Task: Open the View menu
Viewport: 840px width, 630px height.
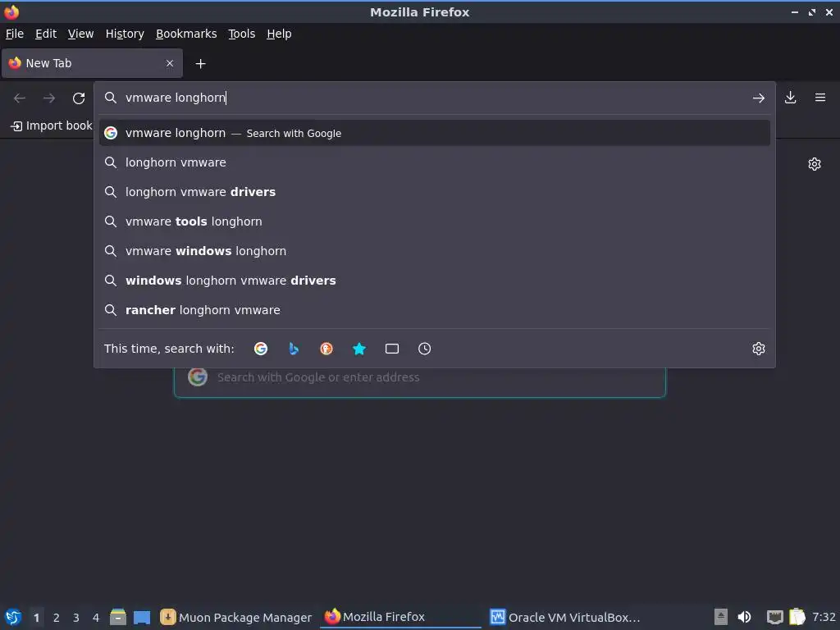Action: tap(81, 34)
